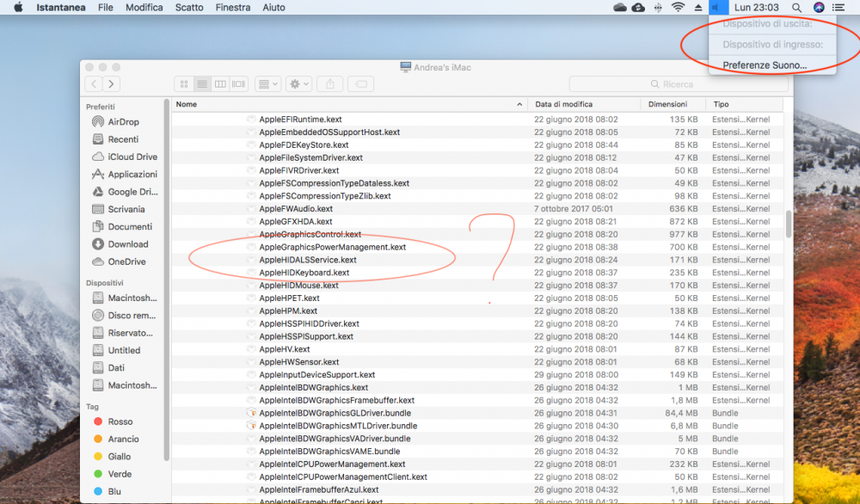Select the Verde green tag
This screenshot has height=504, width=860.
pyautogui.click(x=120, y=475)
